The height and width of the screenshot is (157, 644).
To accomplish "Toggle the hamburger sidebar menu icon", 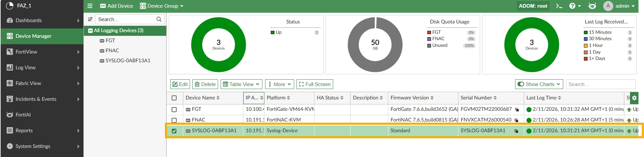I will [x=90, y=6].
